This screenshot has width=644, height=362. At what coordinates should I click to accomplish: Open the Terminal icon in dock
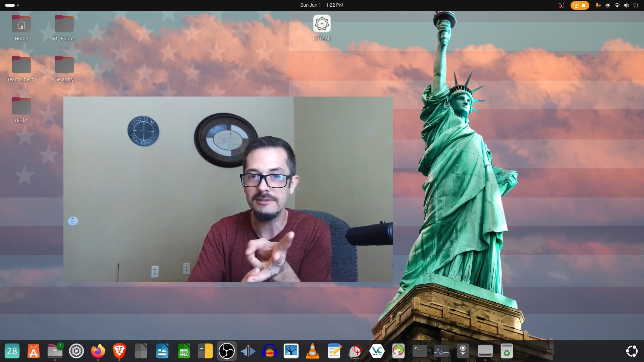[x=420, y=351]
